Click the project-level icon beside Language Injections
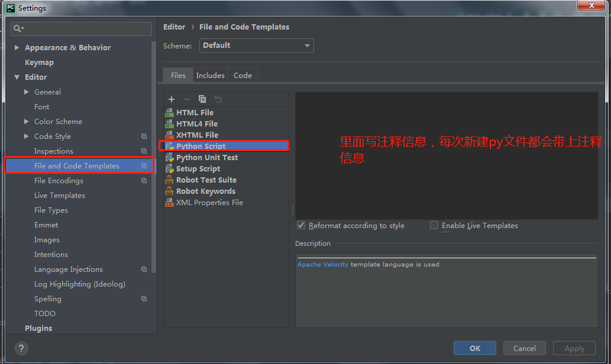The image size is (611, 364). [144, 269]
